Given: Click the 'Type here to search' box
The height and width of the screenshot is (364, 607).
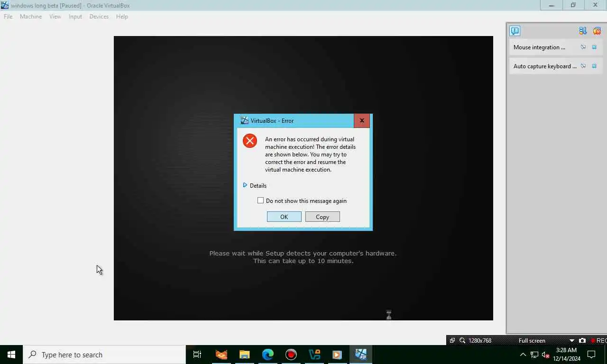Looking at the screenshot, I should (104, 355).
